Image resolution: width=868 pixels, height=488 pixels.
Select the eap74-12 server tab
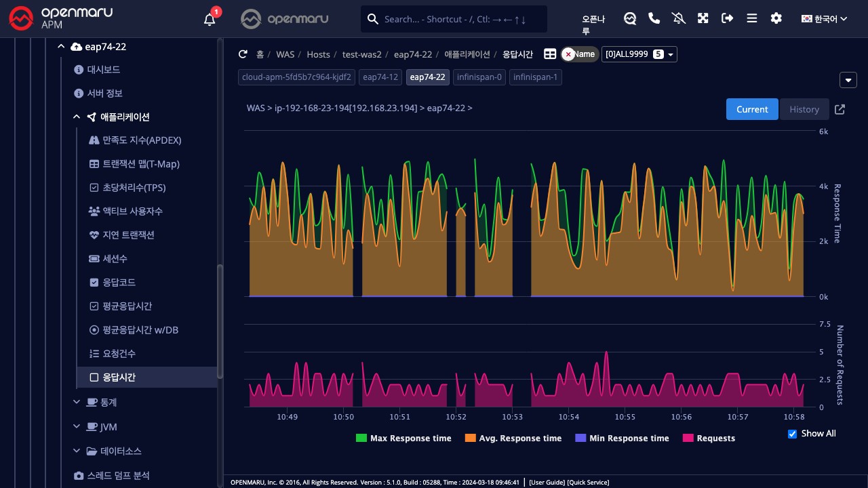click(x=380, y=77)
